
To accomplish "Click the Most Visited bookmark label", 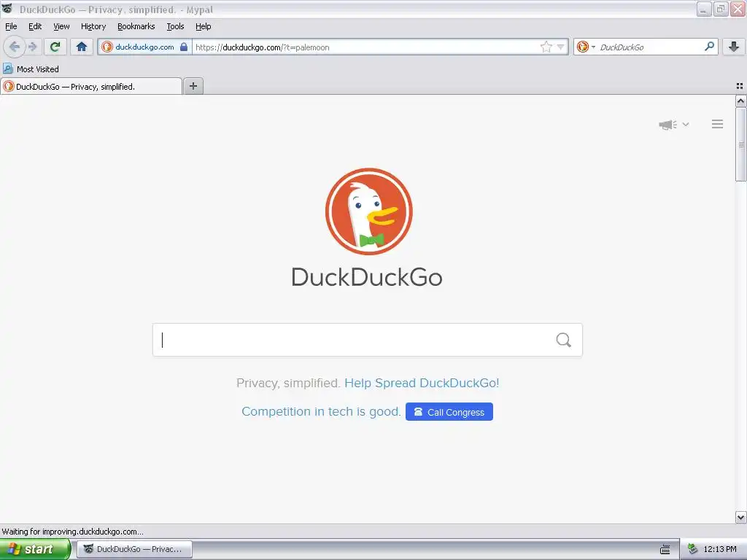I will [38, 69].
